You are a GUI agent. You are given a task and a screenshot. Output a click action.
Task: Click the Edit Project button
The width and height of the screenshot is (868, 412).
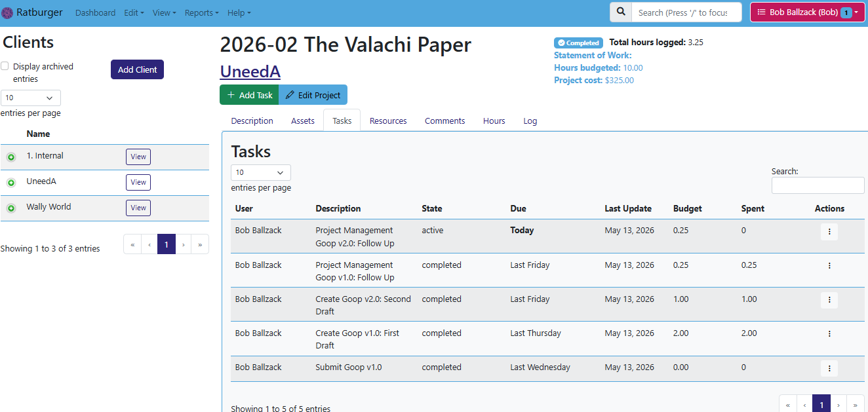click(313, 95)
